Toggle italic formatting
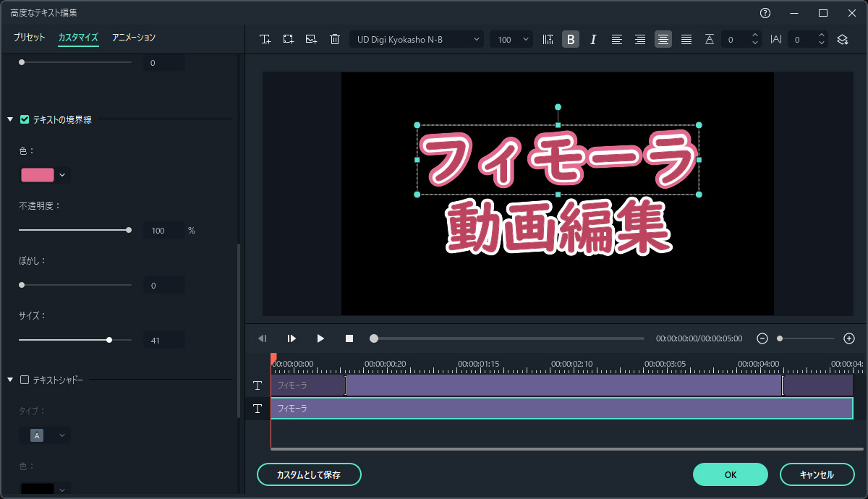 593,40
